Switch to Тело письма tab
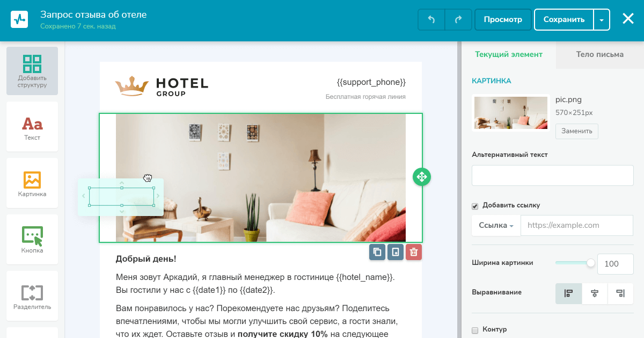 [x=600, y=54]
